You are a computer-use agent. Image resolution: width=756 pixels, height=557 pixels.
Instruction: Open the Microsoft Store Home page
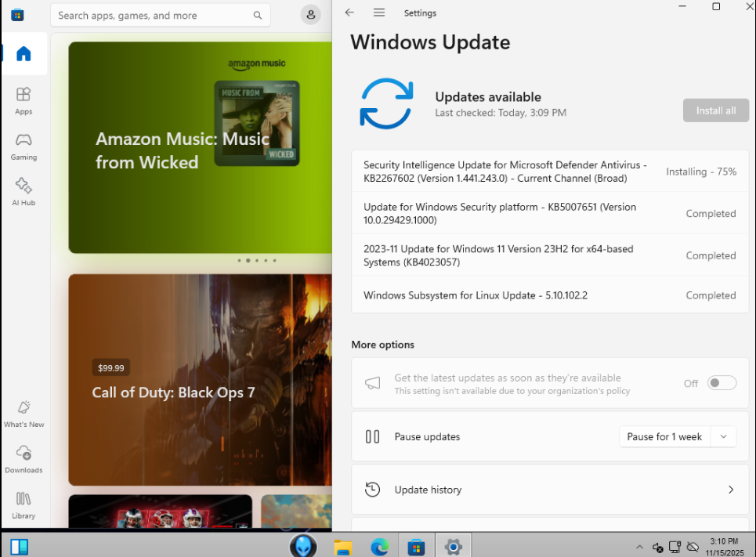coord(24,53)
